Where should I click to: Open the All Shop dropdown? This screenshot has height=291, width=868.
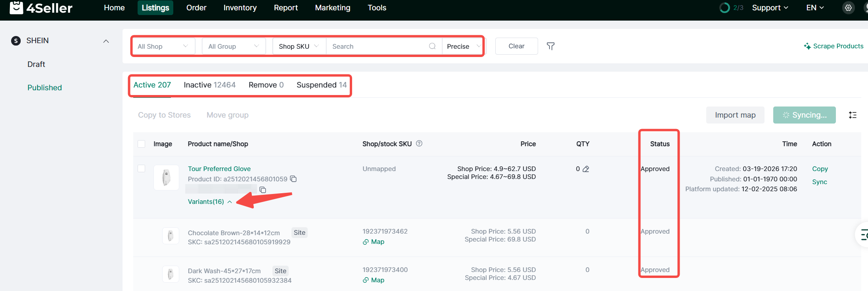click(x=163, y=46)
